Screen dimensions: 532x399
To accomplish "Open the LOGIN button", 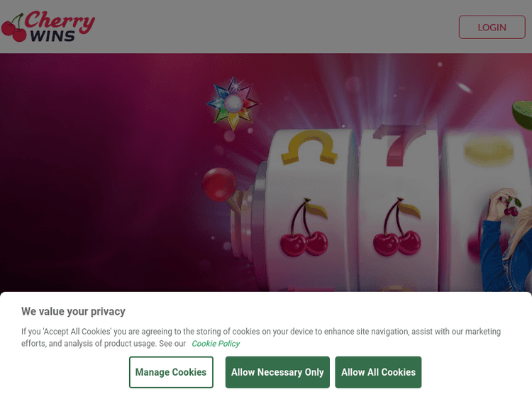I will 492,27.
